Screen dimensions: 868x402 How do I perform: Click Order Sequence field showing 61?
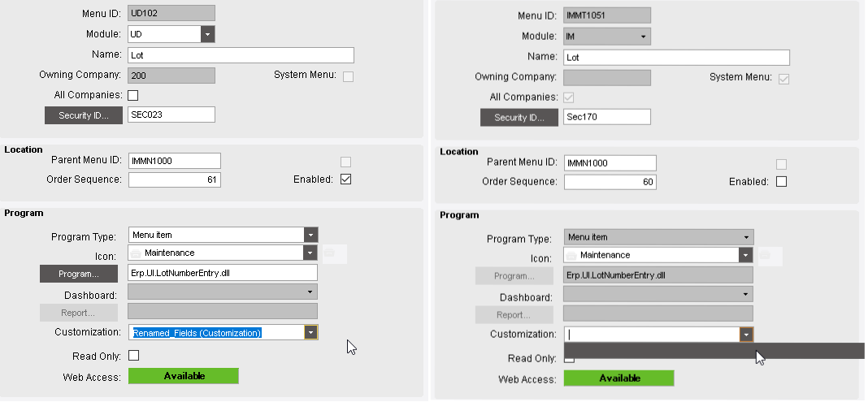(175, 179)
